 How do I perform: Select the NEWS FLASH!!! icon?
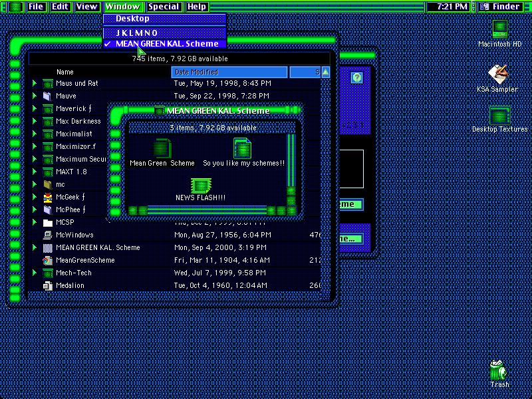coord(201,186)
